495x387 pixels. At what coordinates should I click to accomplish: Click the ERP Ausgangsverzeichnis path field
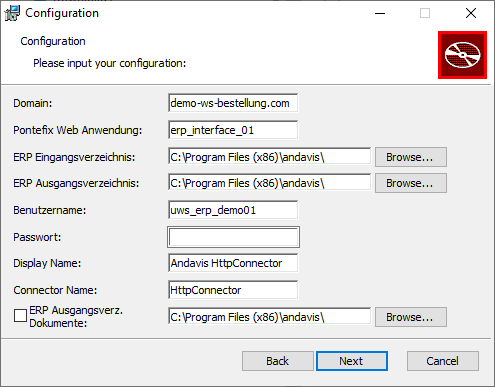point(269,183)
